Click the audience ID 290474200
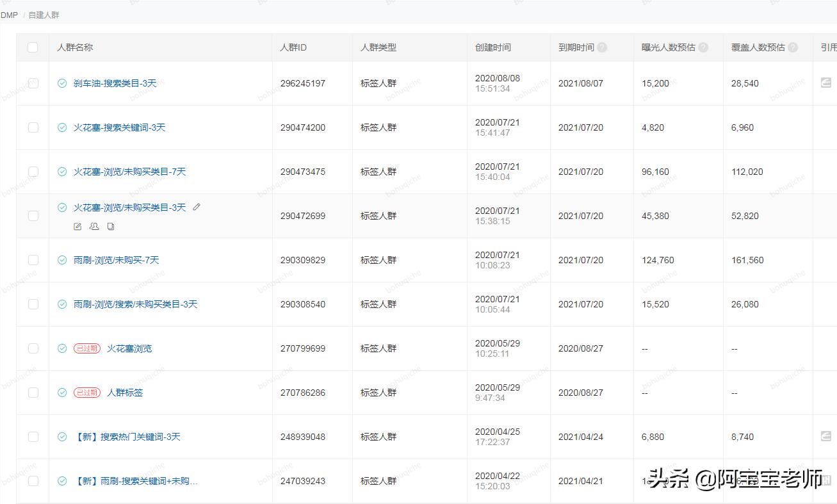 [x=303, y=127]
